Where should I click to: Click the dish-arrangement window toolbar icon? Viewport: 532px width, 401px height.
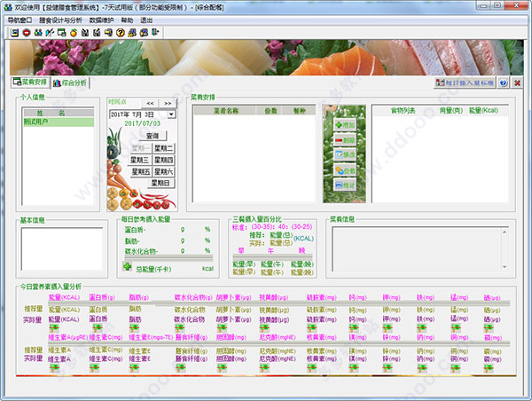pyautogui.click(x=62, y=33)
